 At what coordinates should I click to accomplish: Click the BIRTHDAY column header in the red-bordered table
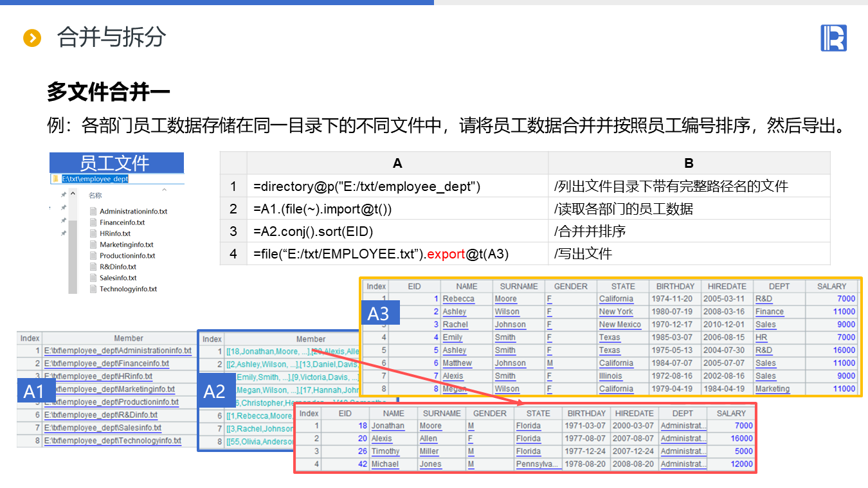click(x=586, y=413)
